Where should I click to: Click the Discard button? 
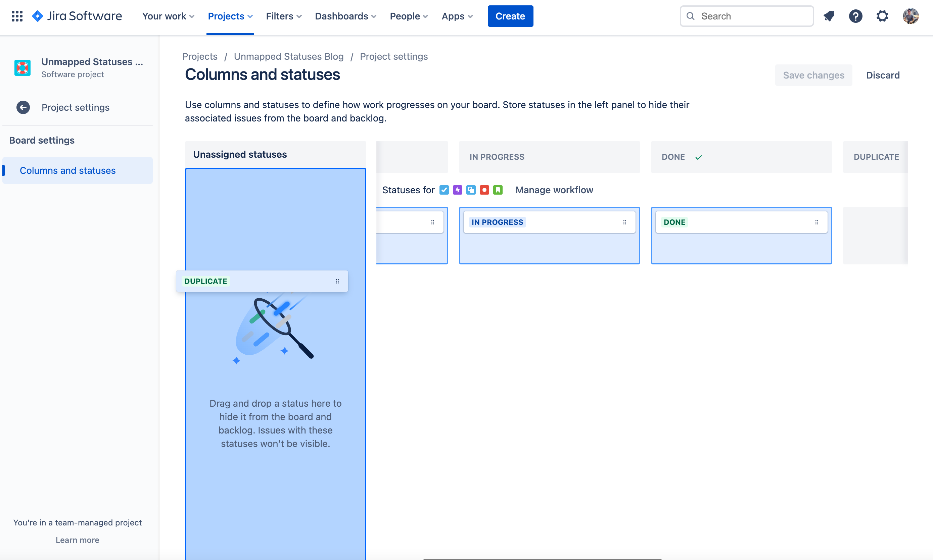pos(882,75)
